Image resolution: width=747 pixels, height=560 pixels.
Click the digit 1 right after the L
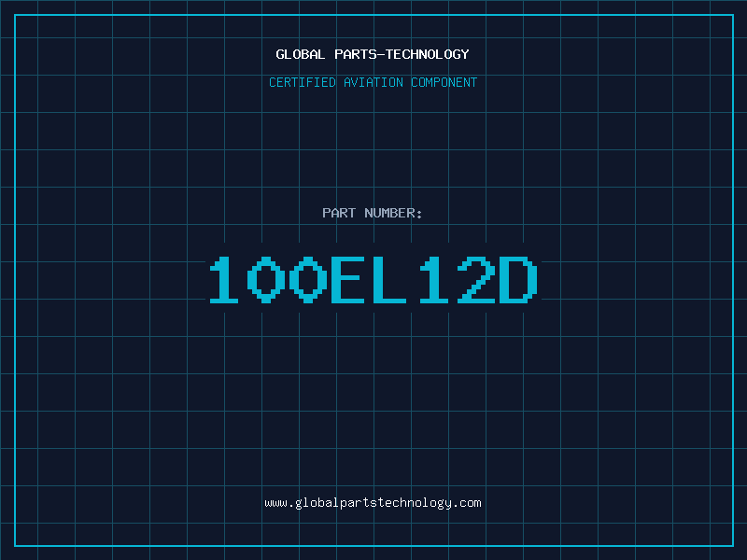433,279
